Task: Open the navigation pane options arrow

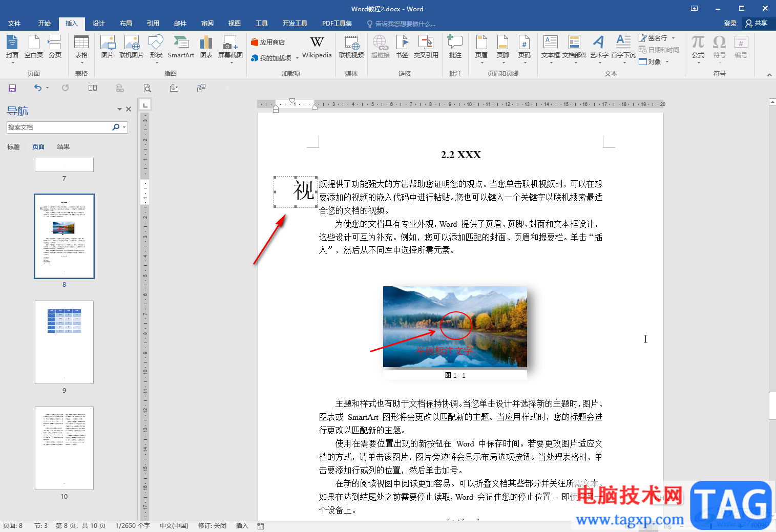Action: (119, 109)
